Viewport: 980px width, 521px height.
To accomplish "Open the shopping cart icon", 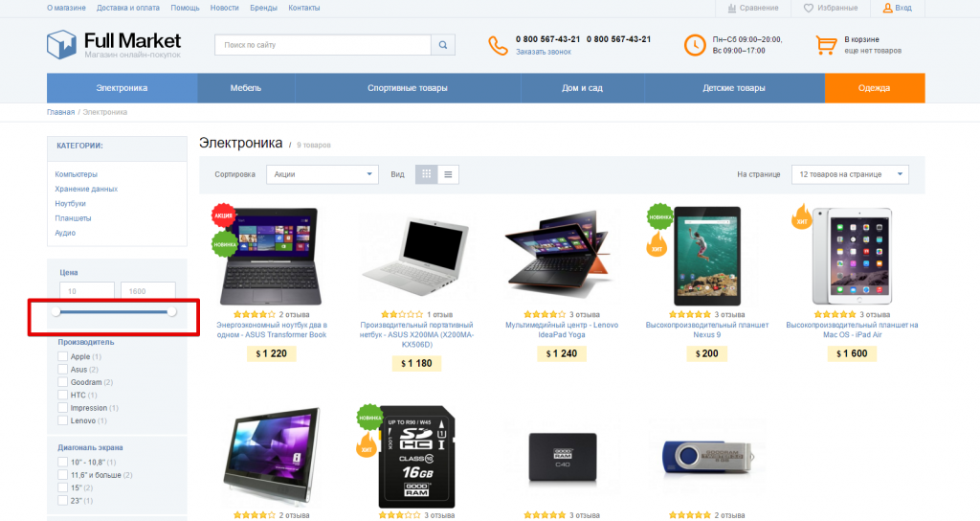I will (x=826, y=45).
